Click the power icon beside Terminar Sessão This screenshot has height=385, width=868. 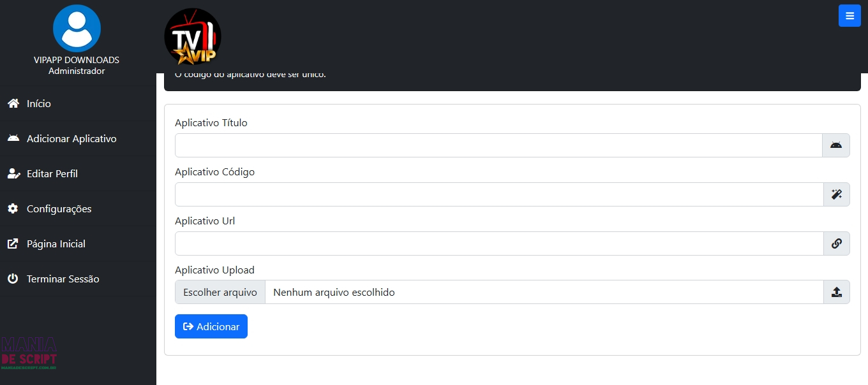(13, 279)
